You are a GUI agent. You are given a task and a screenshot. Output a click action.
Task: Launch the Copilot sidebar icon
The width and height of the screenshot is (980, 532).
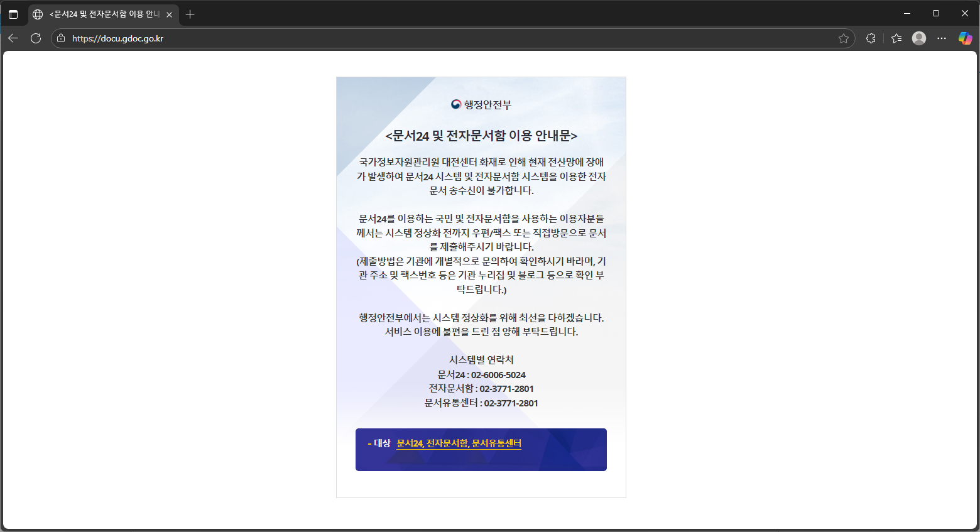pyautogui.click(x=965, y=38)
